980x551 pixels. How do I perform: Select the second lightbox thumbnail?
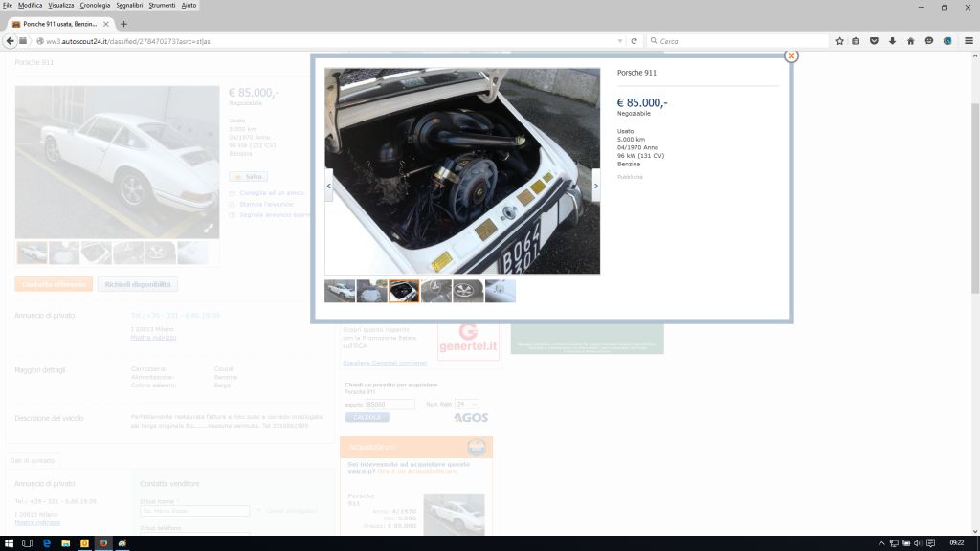(x=372, y=291)
